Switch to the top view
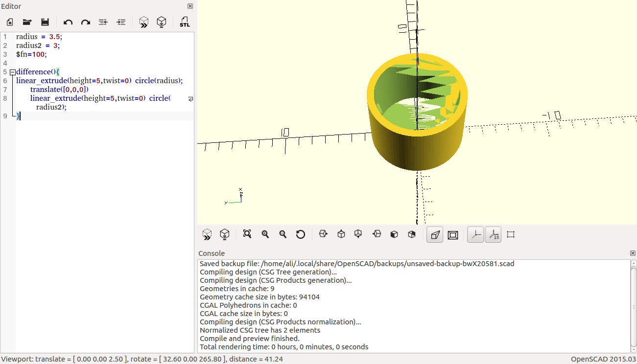Screen dimensions: 637x364 pos(341,234)
